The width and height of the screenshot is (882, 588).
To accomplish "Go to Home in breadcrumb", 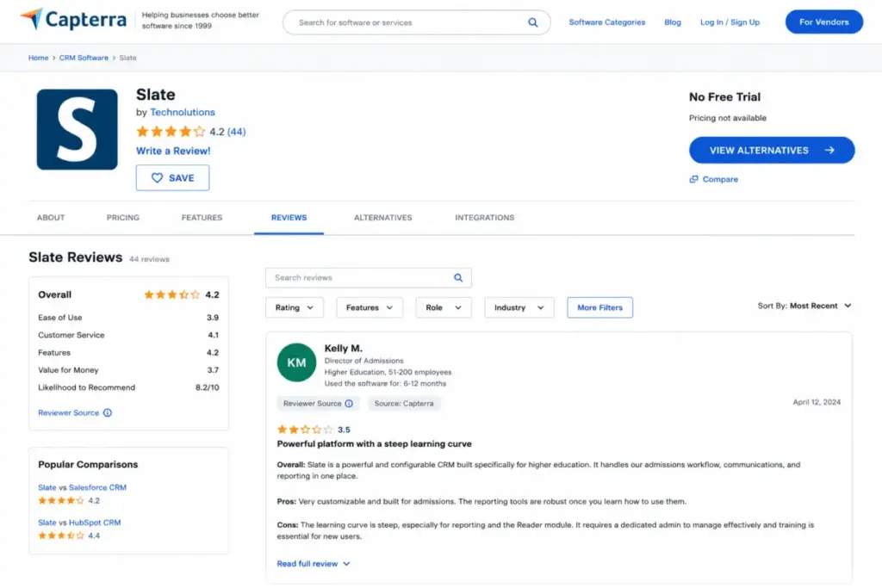I will [x=38, y=58].
